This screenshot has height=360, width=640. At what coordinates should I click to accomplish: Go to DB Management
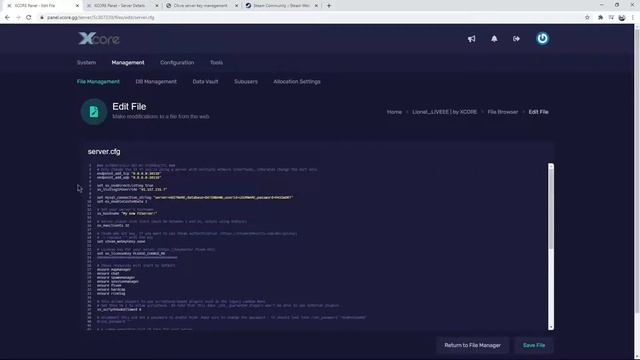[x=156, y=82]
